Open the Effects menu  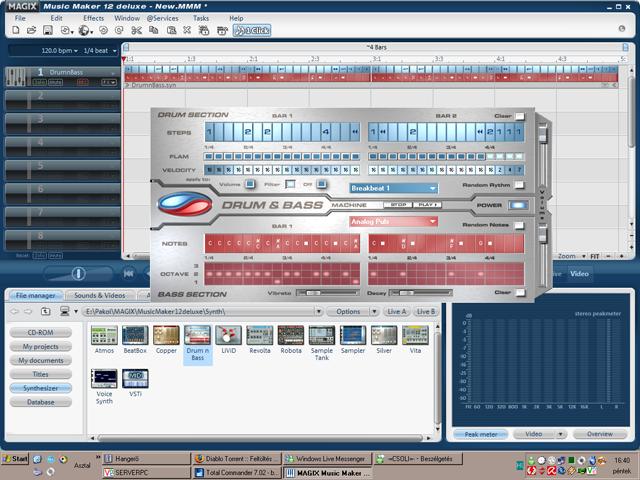[x=93, y=18]
